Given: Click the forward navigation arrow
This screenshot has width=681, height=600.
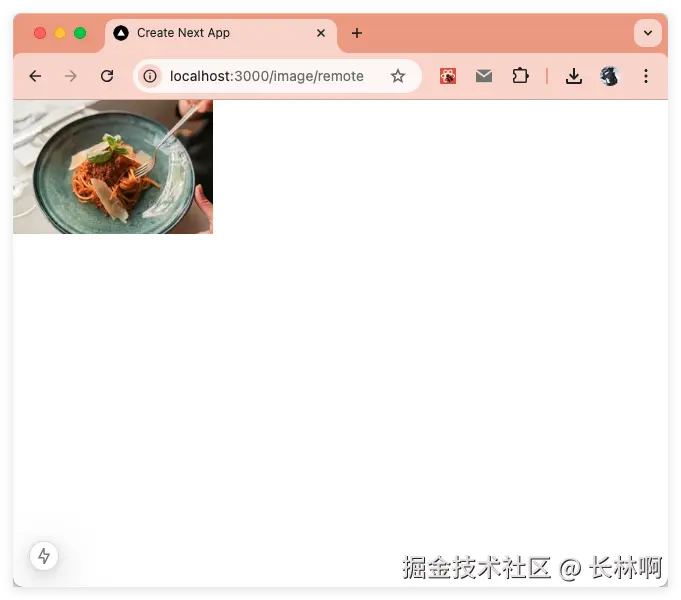Looking at the screenshot, I should point(70,76).
